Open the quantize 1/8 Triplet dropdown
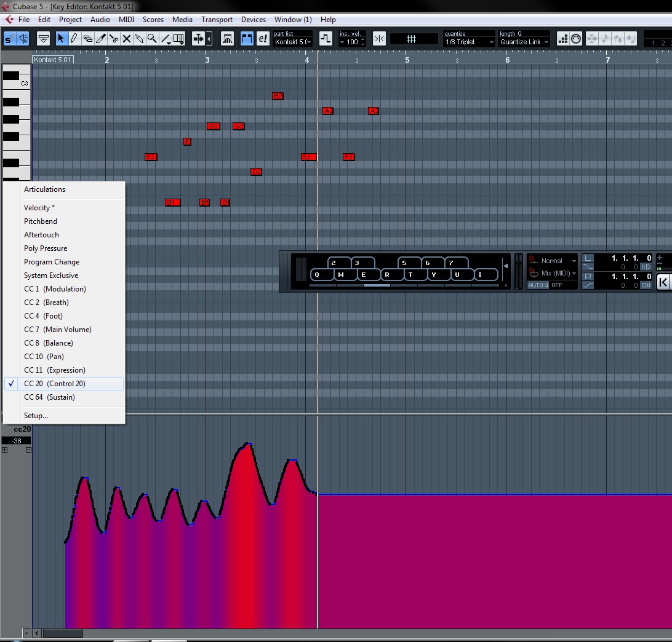The image size is (672, 642). point(469,42)
